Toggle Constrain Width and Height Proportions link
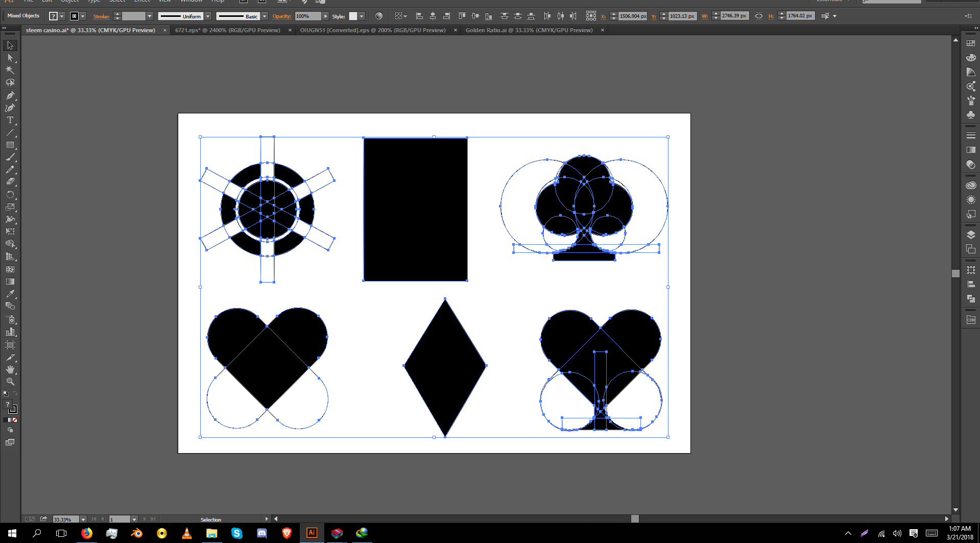 [759, 16]
